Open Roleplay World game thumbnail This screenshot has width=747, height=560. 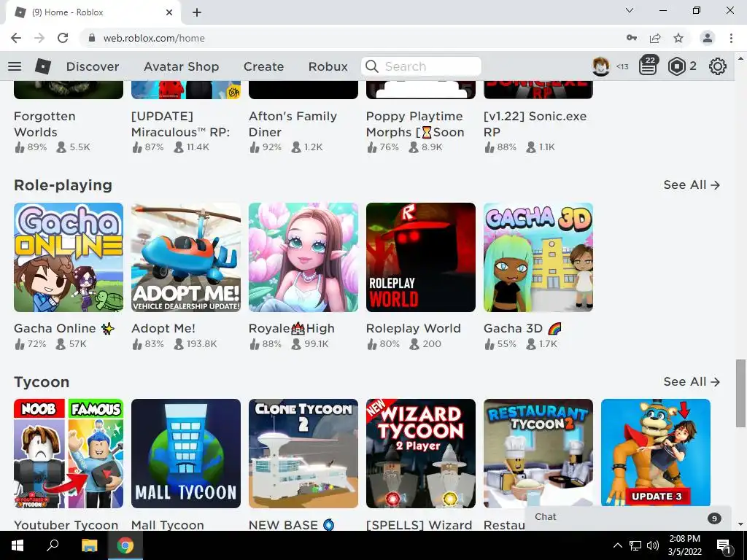coord(421,257)
